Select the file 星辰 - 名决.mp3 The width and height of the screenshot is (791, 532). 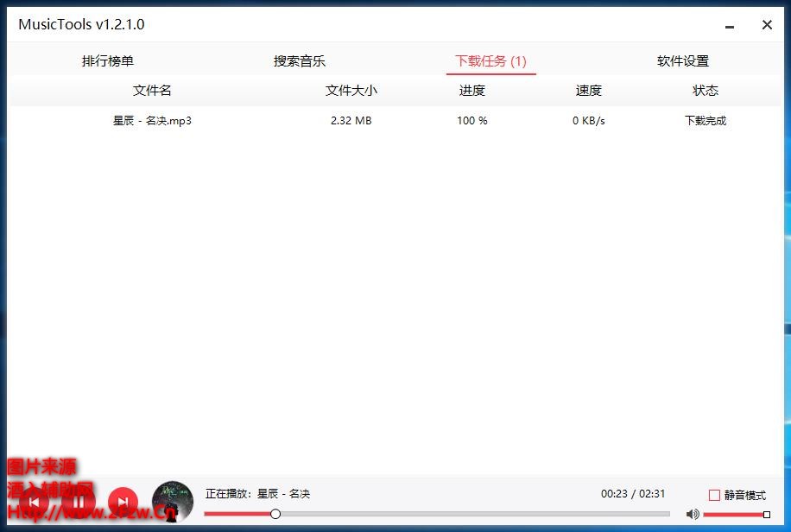click(x=152, y=121)
